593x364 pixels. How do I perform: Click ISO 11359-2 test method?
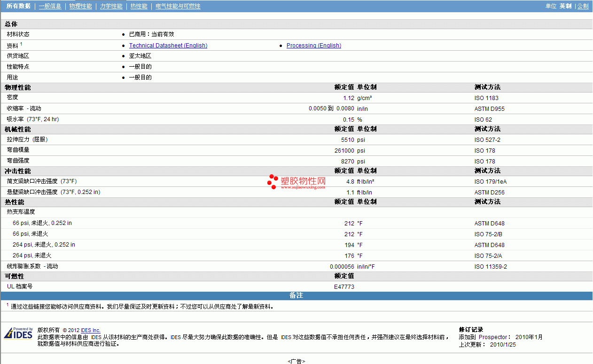point(491,267)
